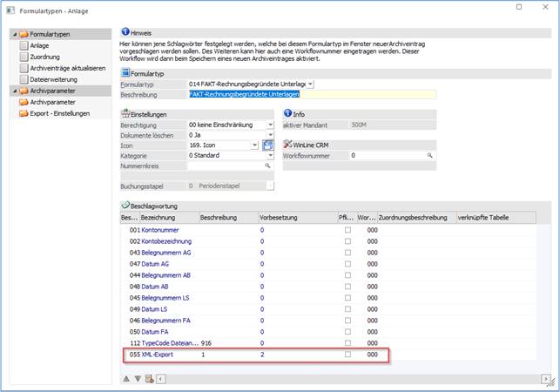560x392 pixels.
Task: Open the Berechtigung dropdown
Action: 270,125
